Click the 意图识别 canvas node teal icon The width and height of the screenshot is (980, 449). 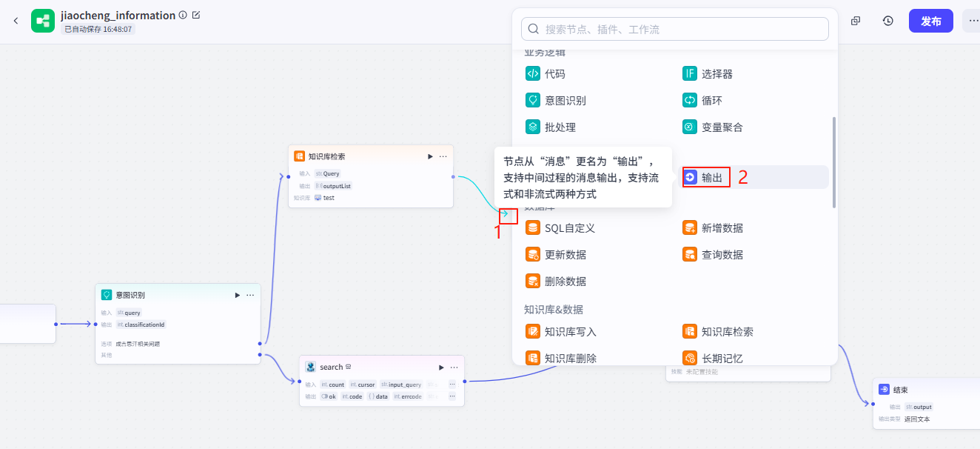tap(107, 295)
